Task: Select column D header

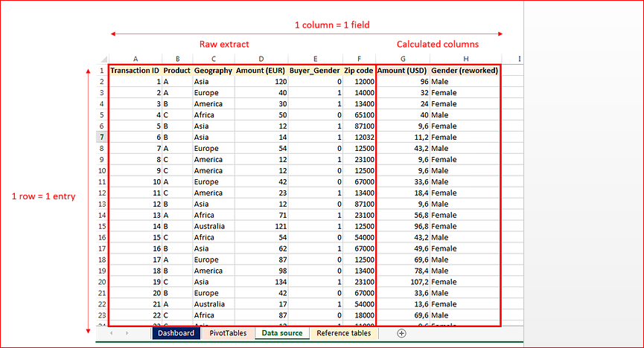Action: [x=261, y=59]
